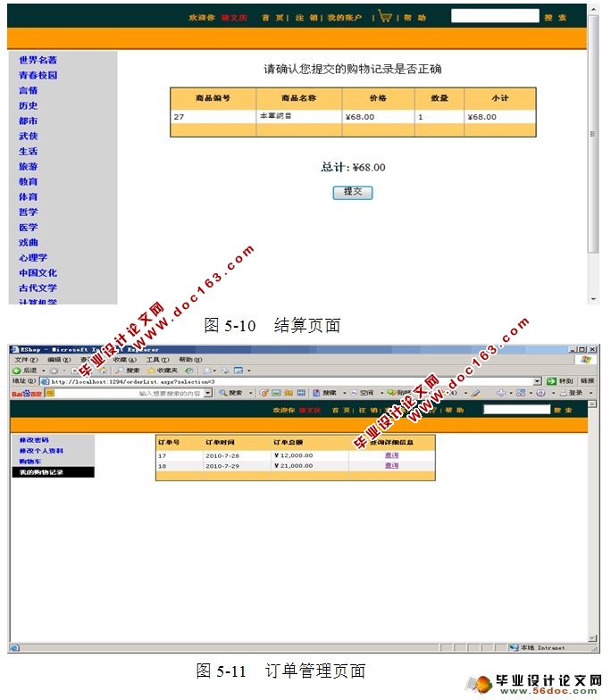Expand the Baidu 空间 dropdown arrow
611x700 pixels.
point(382,393)
